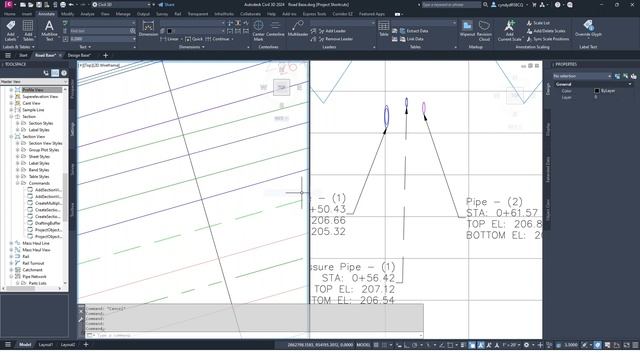Click the Remove Leader button

336,39
